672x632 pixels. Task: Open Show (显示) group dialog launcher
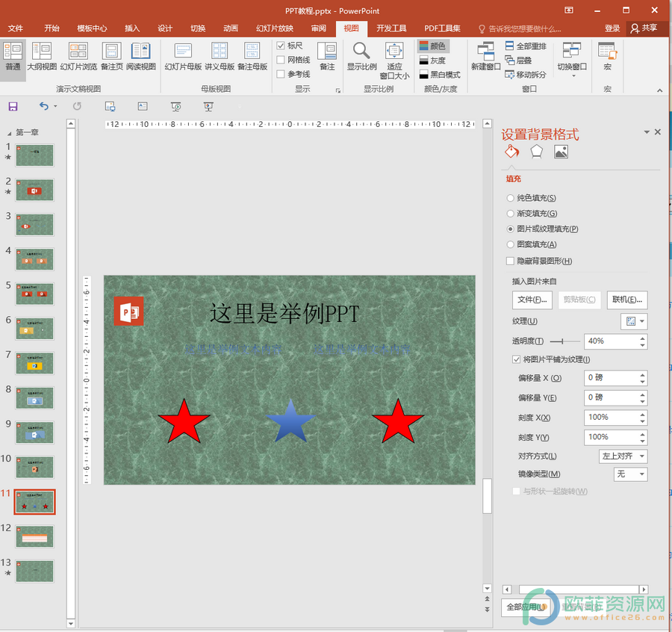coord(337,90)
